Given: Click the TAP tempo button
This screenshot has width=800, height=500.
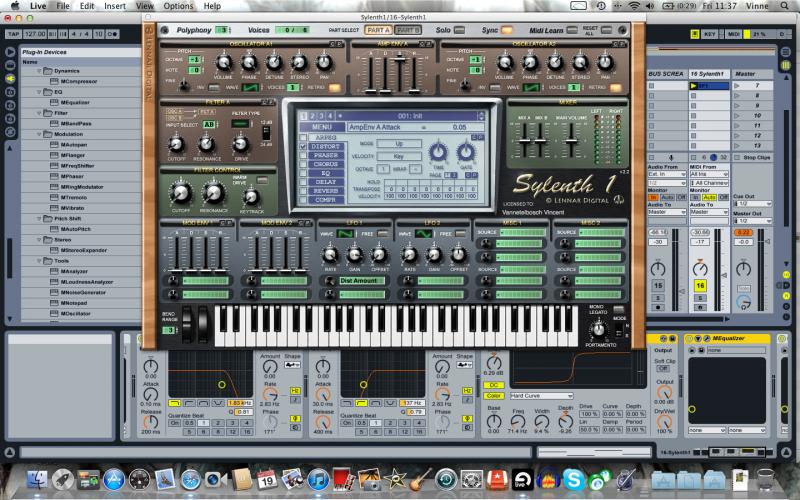Looking at the screenshot, I should tap(14, 34).
